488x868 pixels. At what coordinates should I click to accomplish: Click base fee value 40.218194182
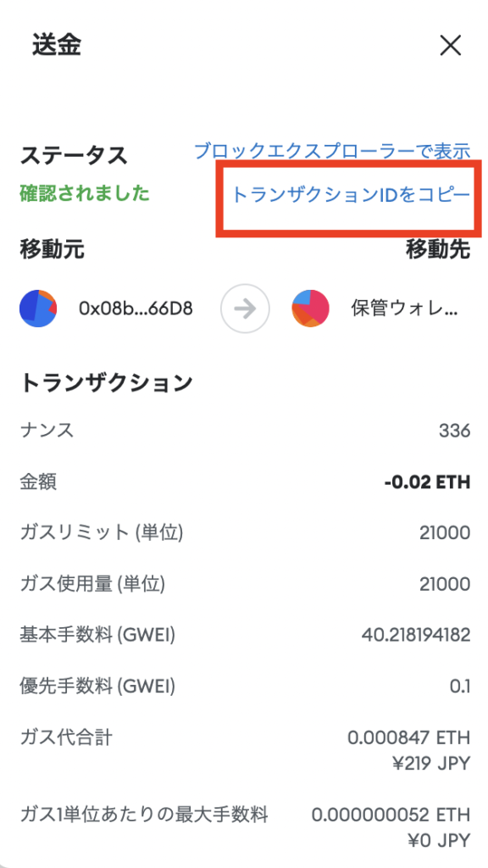415,635
